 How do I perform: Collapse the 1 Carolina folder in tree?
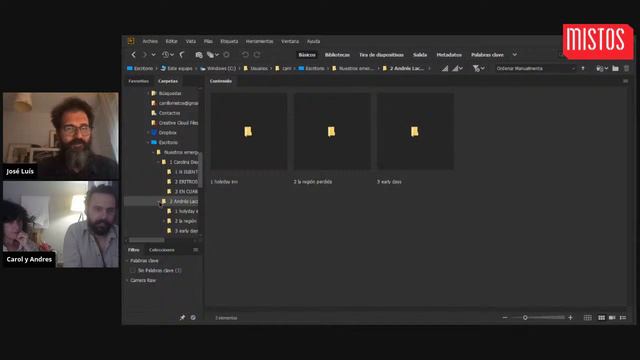[159, 162]
